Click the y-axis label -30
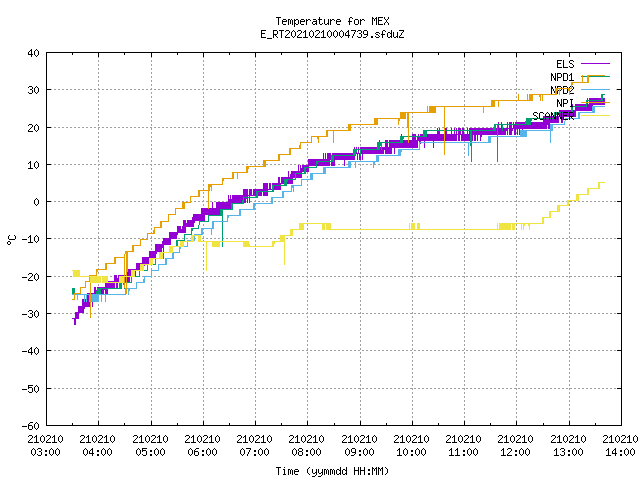 point(31,314)
